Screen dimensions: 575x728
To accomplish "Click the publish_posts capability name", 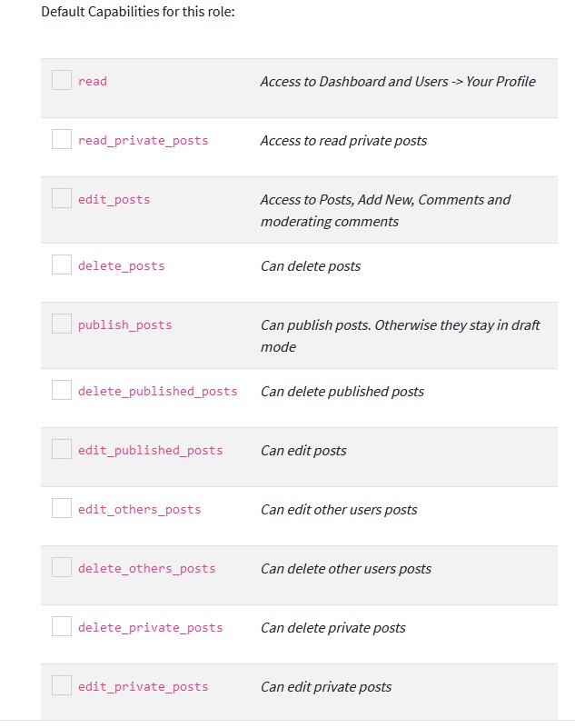I will [125, 325].
